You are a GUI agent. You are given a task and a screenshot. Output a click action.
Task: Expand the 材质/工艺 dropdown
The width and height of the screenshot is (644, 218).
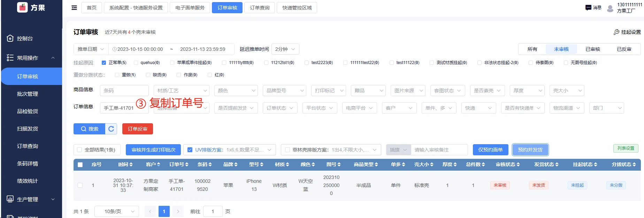181,91
